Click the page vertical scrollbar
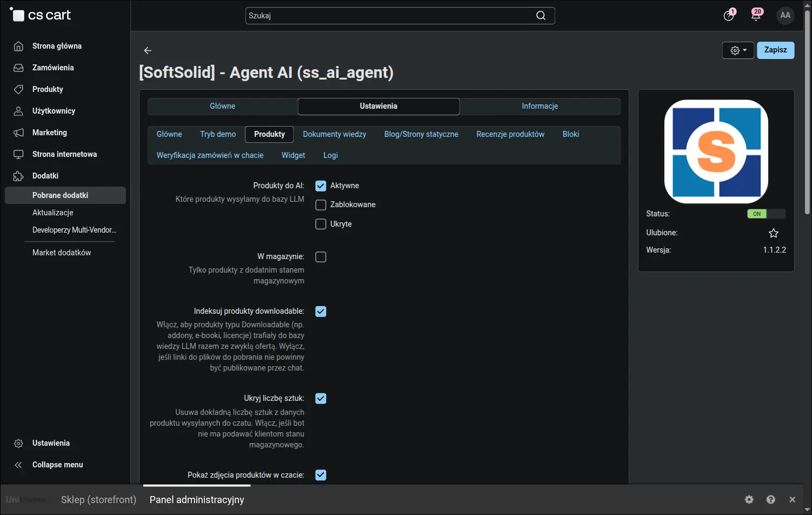812x515 pixels. [x=807, y=111]
